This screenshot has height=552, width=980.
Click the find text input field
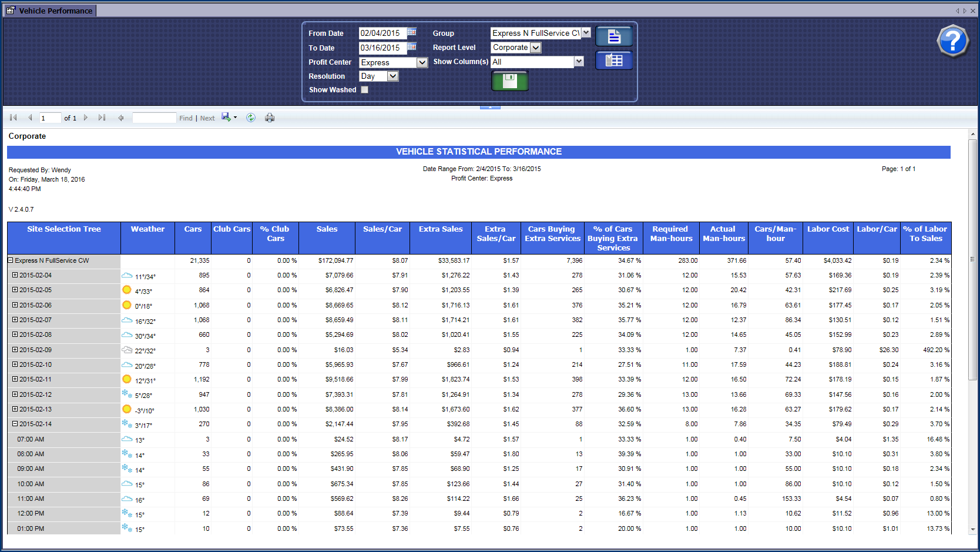(154, 118)
